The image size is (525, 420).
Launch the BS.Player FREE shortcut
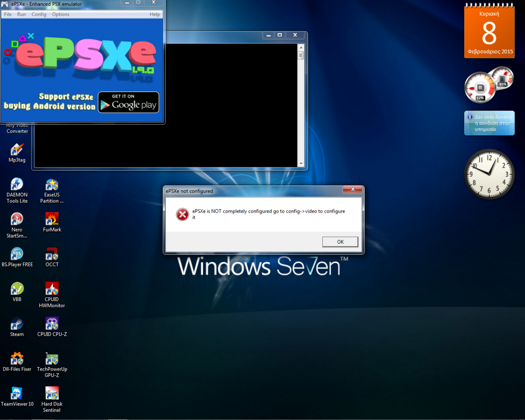17,258
